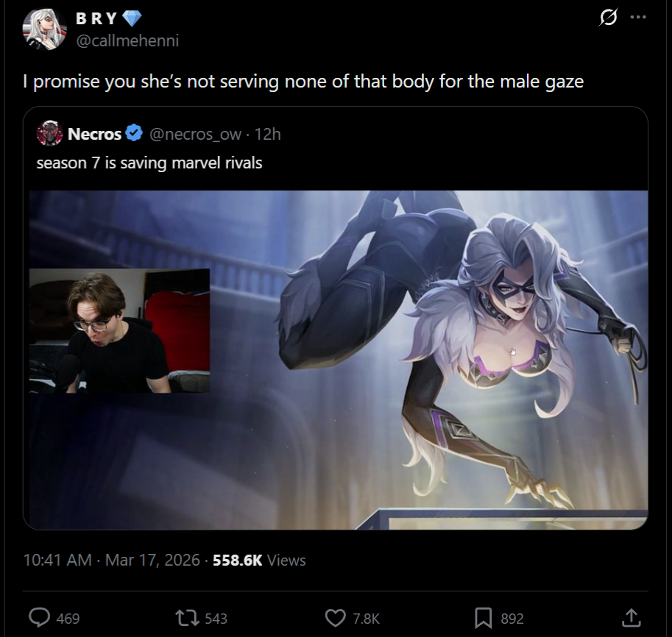672x637 pixels.
Task: Click the blue verified badge beside Necros
Action: (134, 134)
